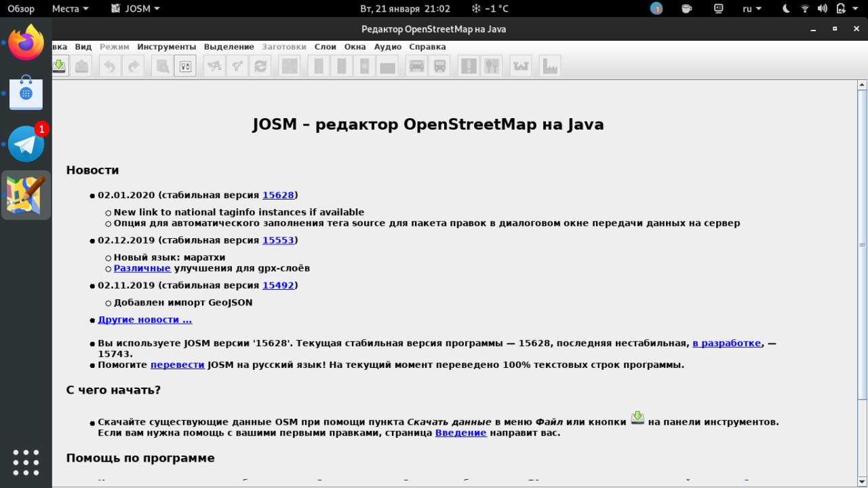The width and height of the screenshot is (868, 488).
Task: Click the monitor icon in top bar
Action: [x=719, y=9]
